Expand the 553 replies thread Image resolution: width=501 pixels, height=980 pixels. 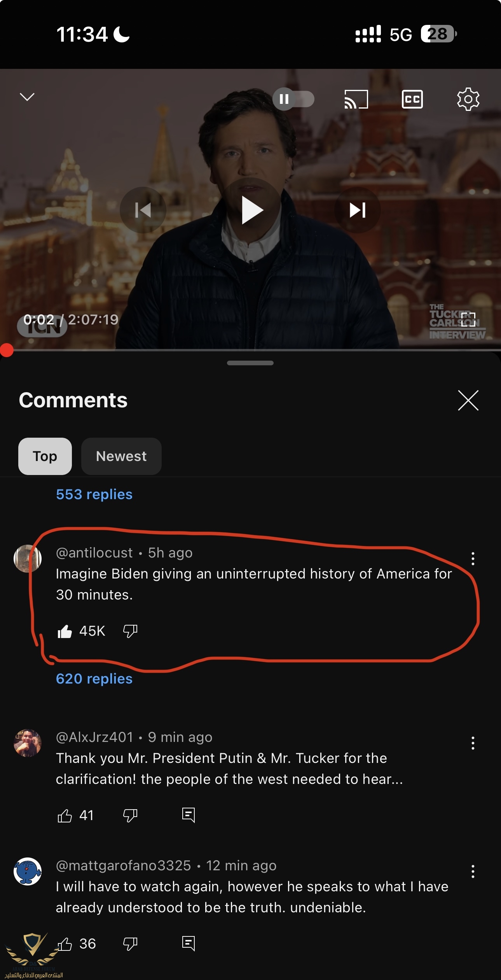coord(94,494)
